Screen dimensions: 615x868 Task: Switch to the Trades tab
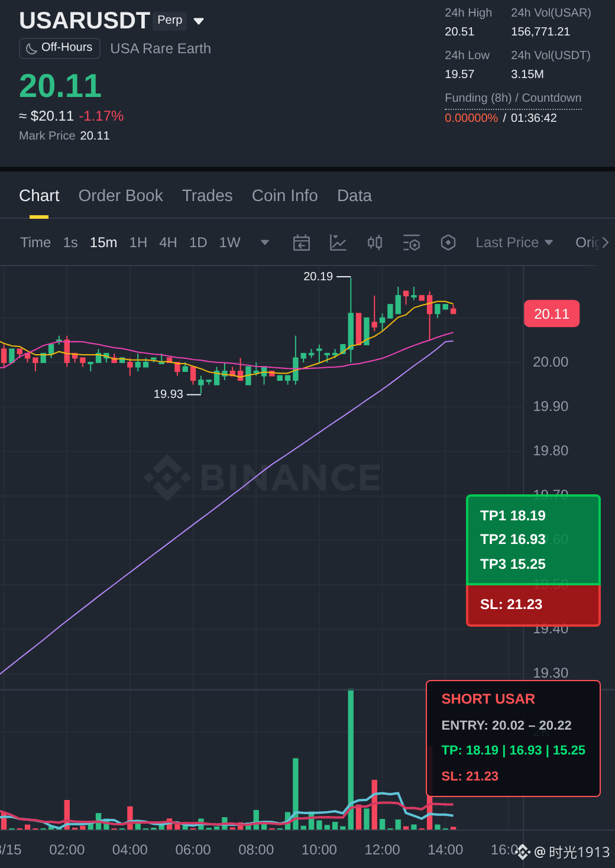(x=208, y=196)
